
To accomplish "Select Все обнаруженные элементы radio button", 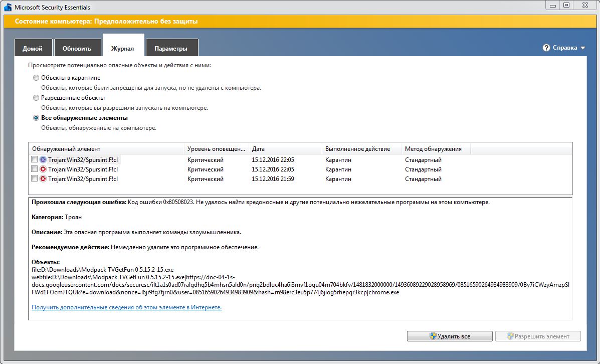I will (x=36, y=118).
